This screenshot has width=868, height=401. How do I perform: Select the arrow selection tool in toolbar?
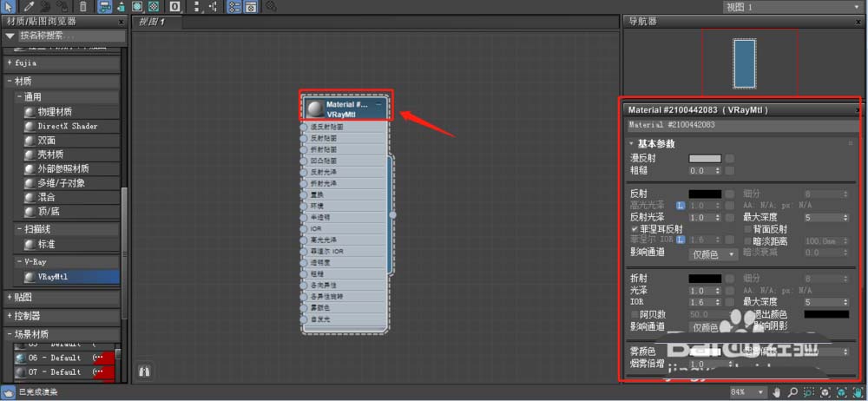point(7,6)
